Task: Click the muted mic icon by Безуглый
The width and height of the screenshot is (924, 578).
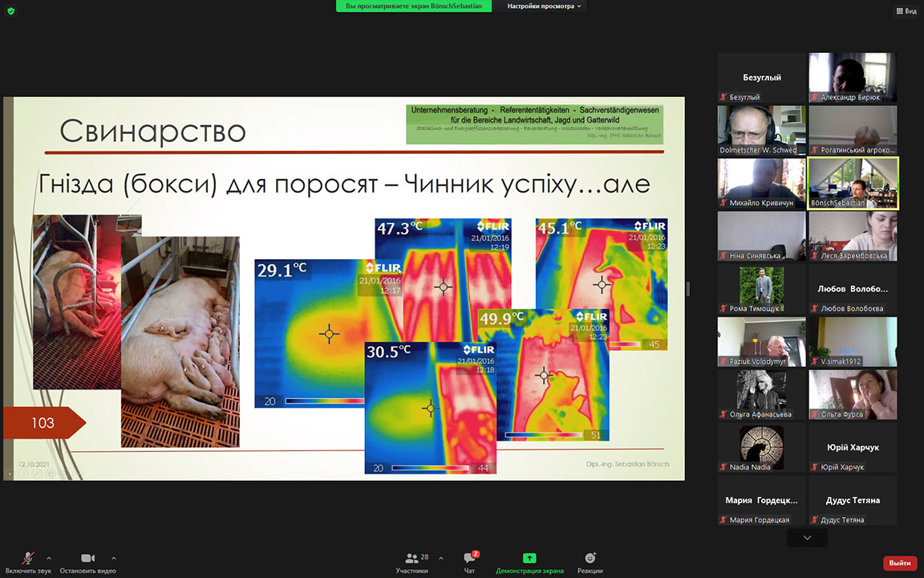Action: click(723, 97)
